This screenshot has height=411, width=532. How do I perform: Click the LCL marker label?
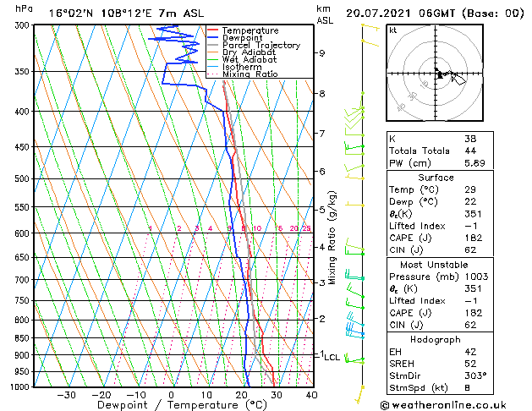[x=332, y=357]
